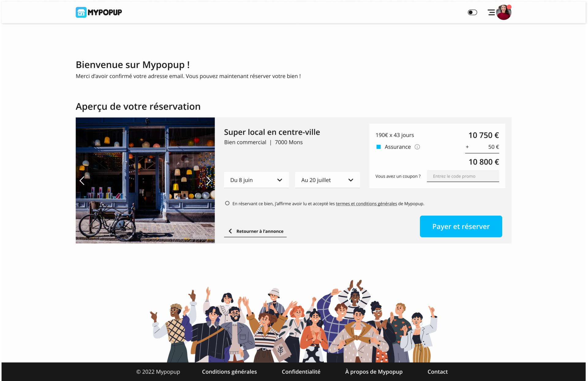Screen dimensions: 588x381
Task: Click the '10 800 €' total price
Action: 484,162
